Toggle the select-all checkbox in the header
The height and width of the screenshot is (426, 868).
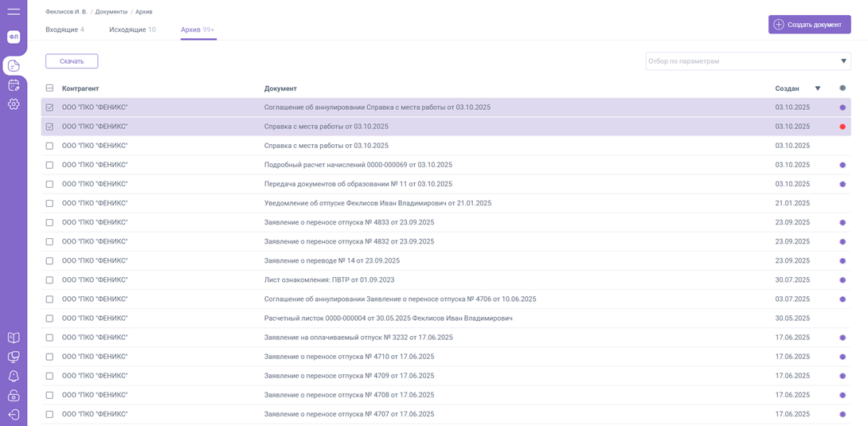(x=49, y=88)
